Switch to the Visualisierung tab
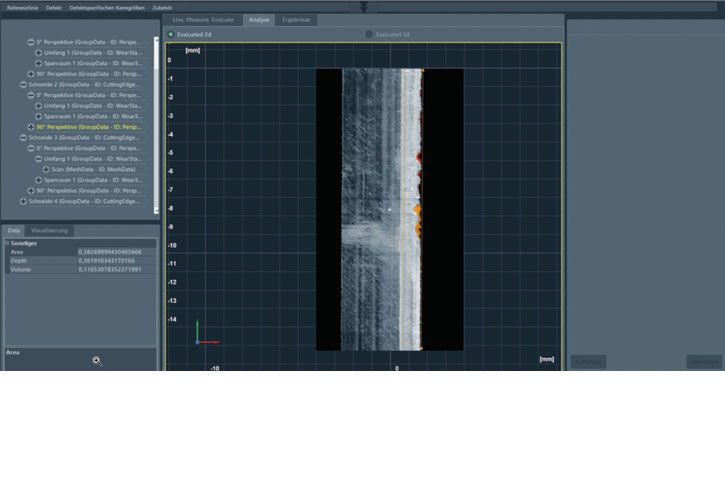725x480 pixels. click(49, 230)
